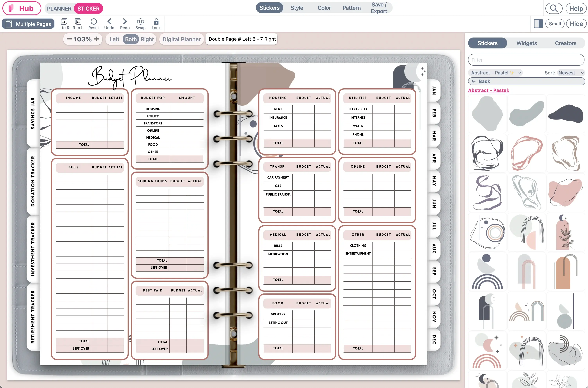588x388 pixels.
Task: Enable Both page view
Action: [131, 39]
